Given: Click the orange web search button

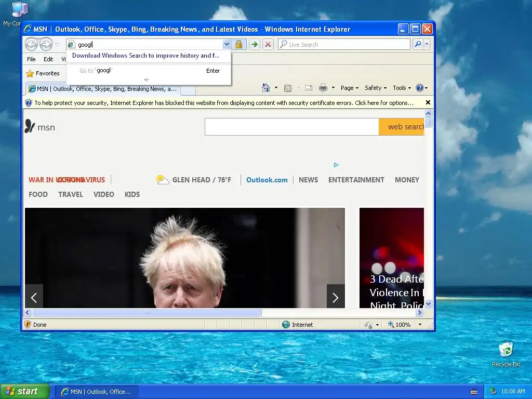Looking at the screenshot, I should point(402,127).
